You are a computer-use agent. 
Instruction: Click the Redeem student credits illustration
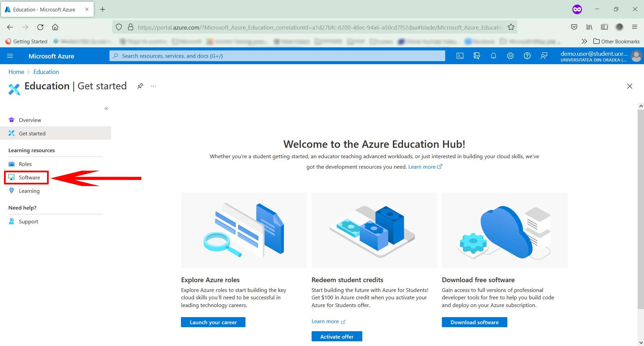click(374, 230)
